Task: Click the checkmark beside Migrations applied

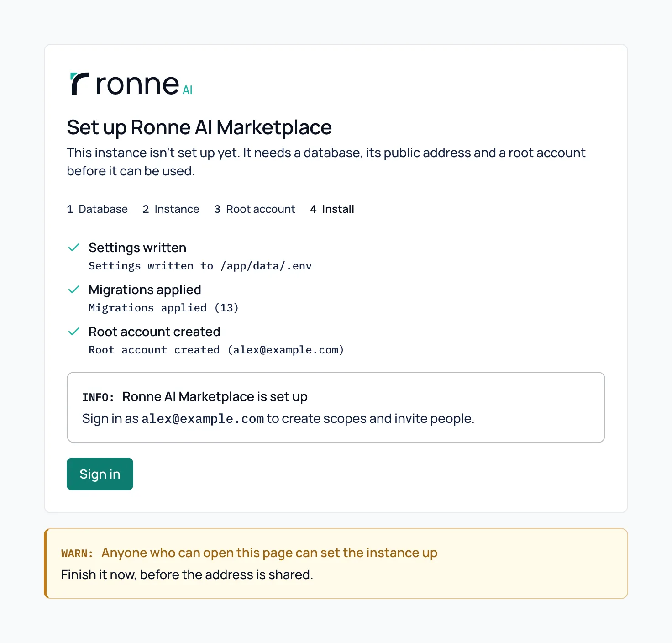Action: (x=74, y=290)
